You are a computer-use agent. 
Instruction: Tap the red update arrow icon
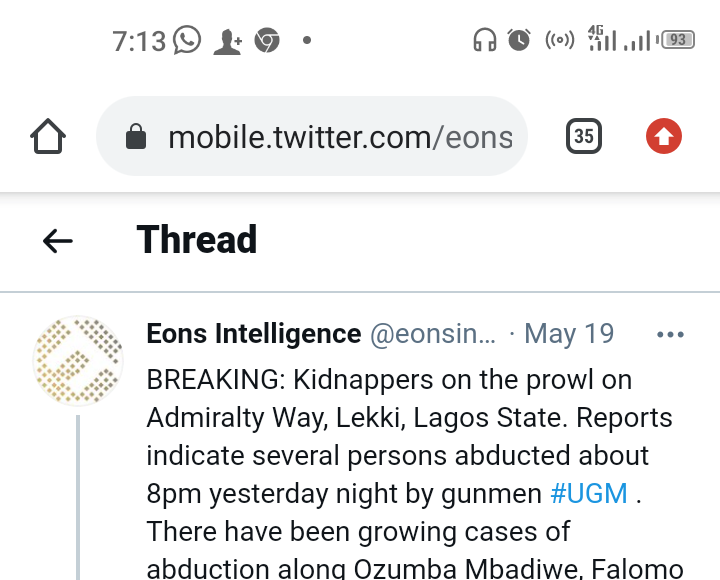click(x=664, y=136)
